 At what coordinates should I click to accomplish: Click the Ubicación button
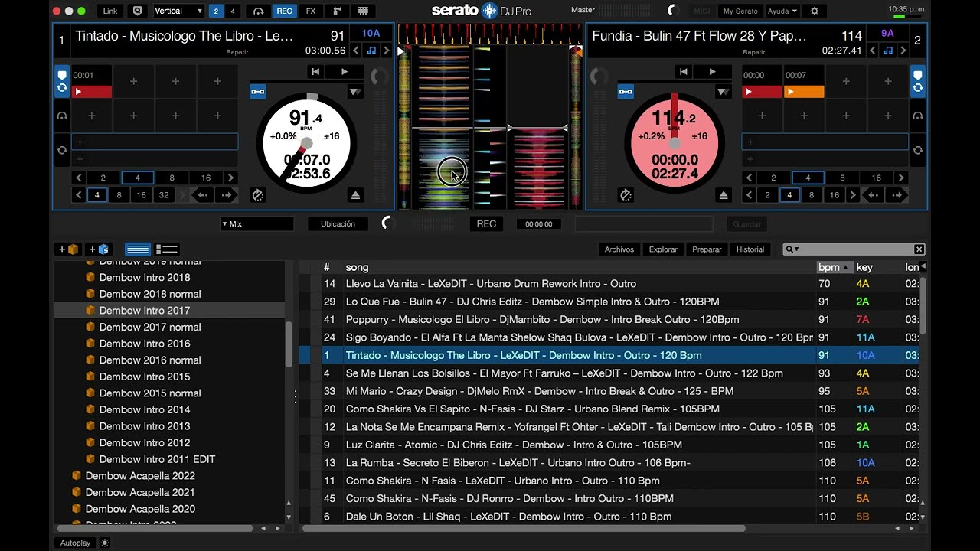pos(338,224)
